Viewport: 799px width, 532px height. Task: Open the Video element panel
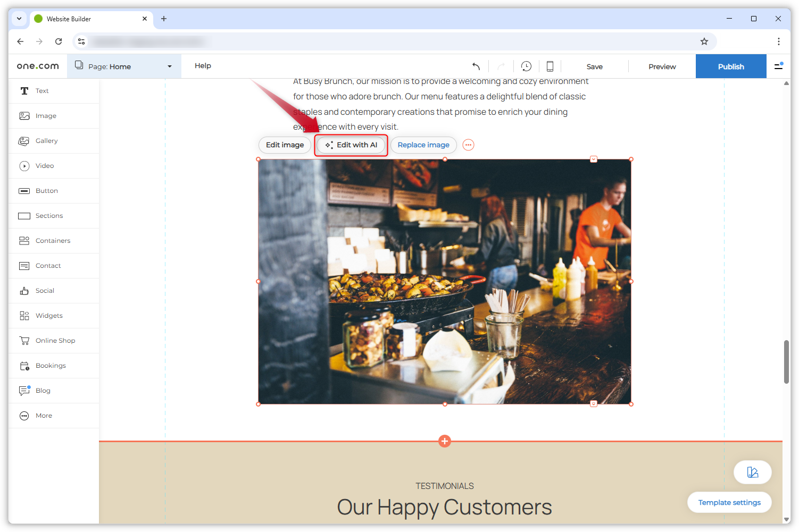tap(44, 165)
